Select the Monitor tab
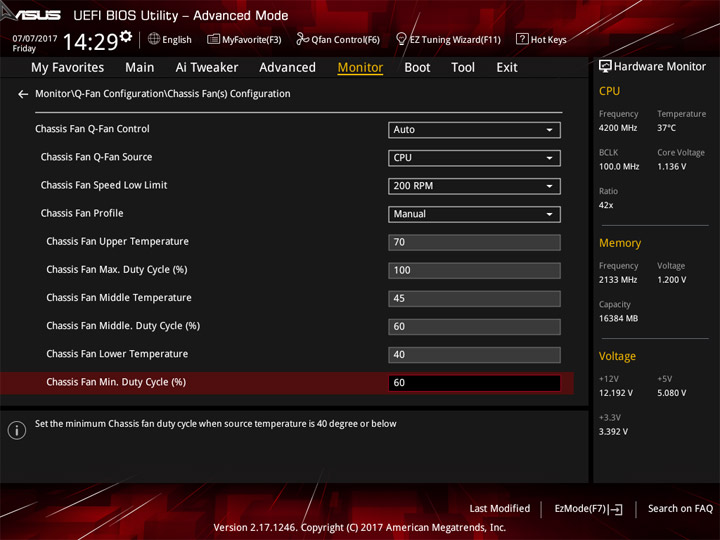Viewport: 720px width, 540px height. (360, 68)
